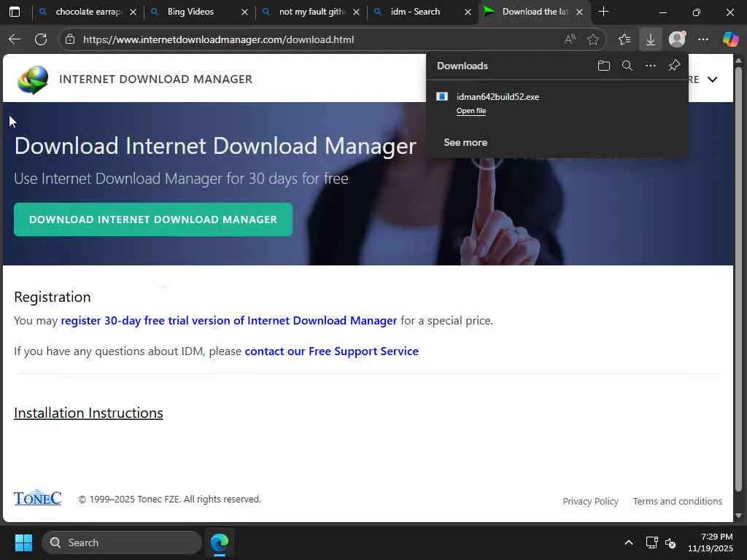The width and height of the screenshot is (747, 560).
Task: Close the not my fault github tab
Action: pos(356,12)
